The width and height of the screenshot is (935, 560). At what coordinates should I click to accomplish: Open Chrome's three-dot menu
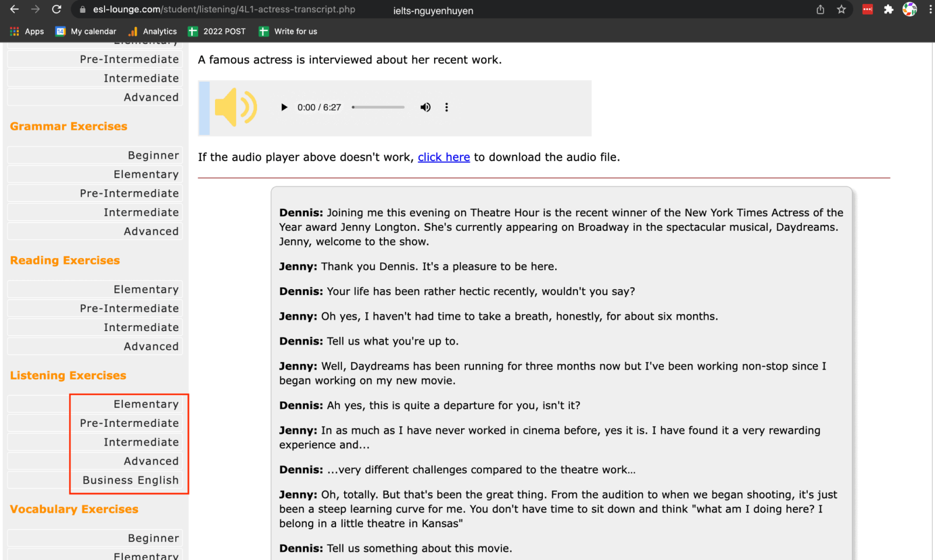(x=930, y=9)
